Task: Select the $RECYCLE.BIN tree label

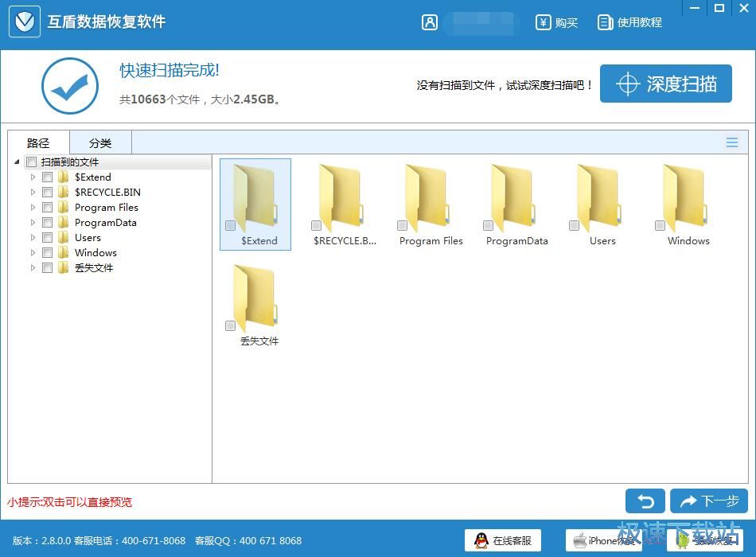Action: point(107,192)
